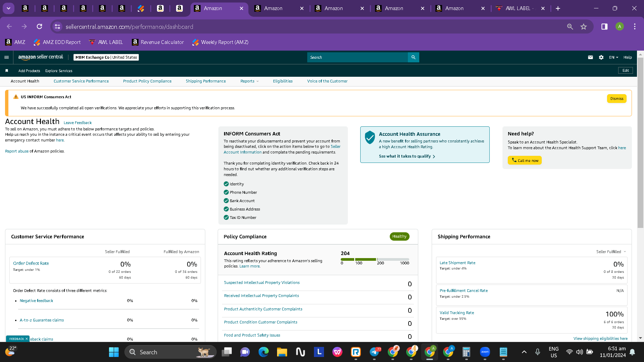Open Revenue Calculator bookmark

[158, 42]
